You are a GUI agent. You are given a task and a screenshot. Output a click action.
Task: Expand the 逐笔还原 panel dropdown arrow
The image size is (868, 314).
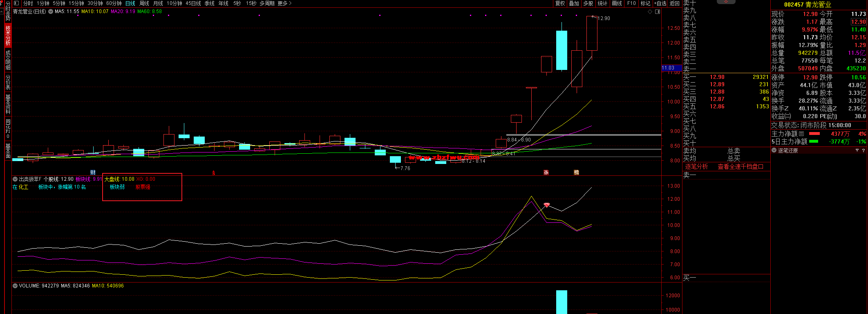pyautogui.click(x=774, y=150)
